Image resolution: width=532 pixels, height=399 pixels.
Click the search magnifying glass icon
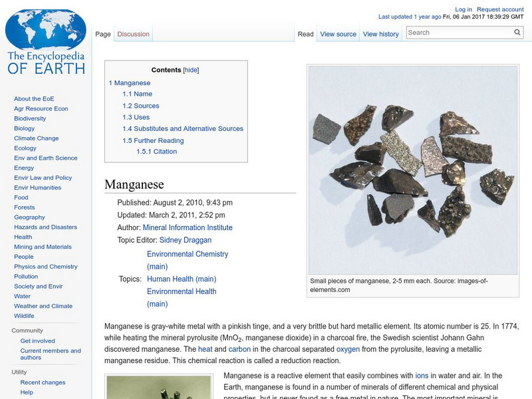click(x=517, y=31)
